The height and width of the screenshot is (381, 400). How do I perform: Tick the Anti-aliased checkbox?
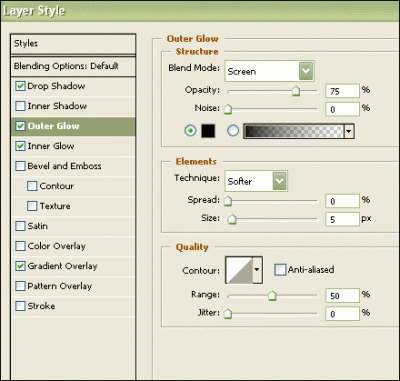pyautogui.click(x=280, y=270)
